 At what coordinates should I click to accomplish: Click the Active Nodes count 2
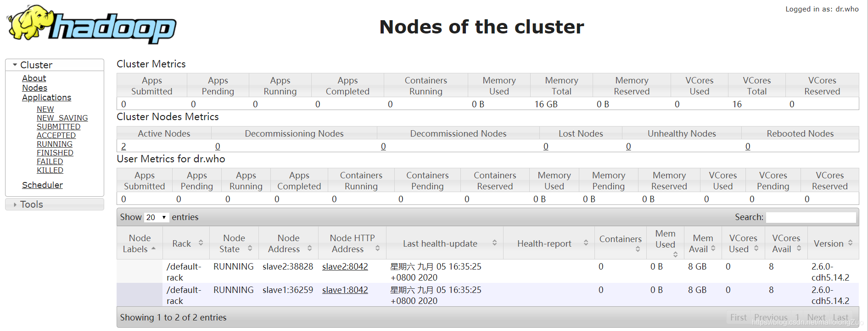point(123,146)
